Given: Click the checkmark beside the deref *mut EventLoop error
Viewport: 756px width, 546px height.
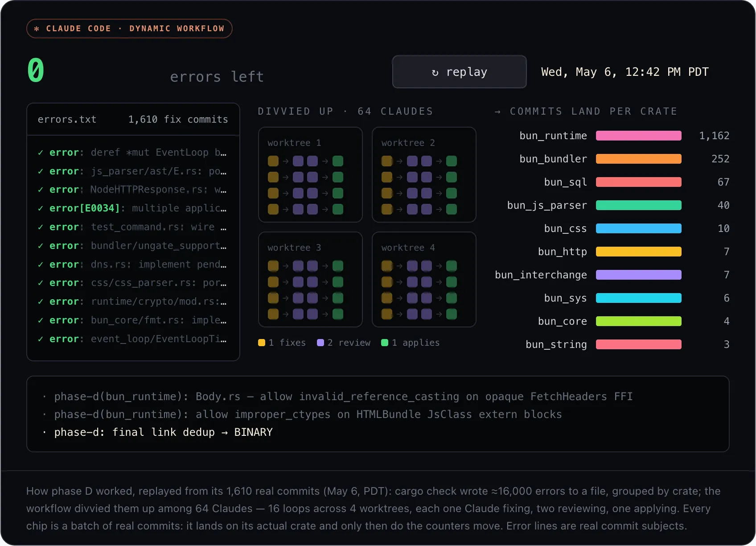Looking at the screenshot, I should coord(41,153).
